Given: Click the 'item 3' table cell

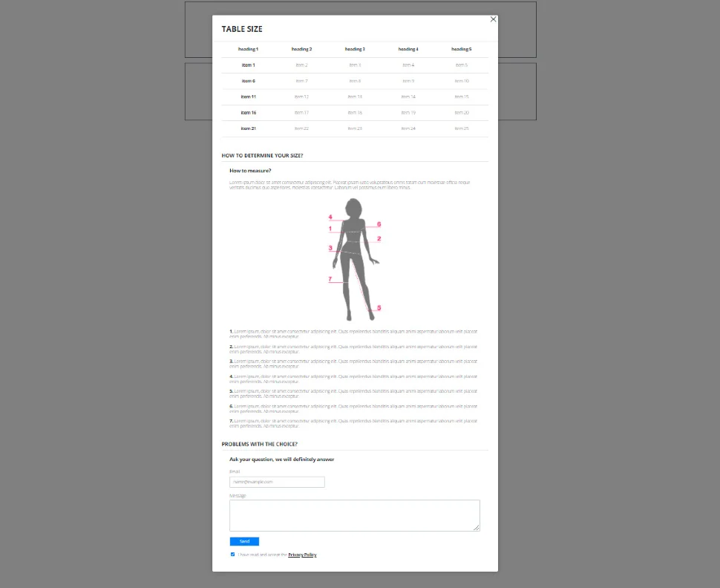Looking at the screenshot, I should (355, 65).
